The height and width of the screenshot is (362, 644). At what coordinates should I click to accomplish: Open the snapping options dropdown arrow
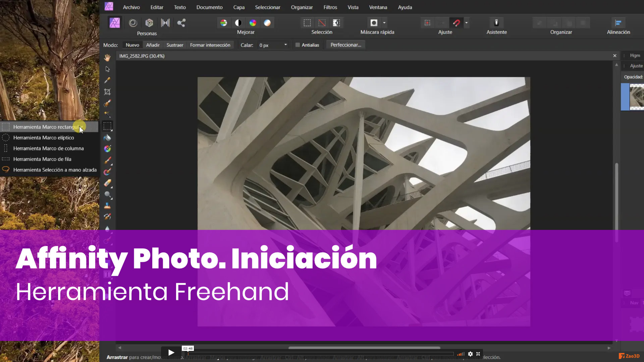pos(466,23)
